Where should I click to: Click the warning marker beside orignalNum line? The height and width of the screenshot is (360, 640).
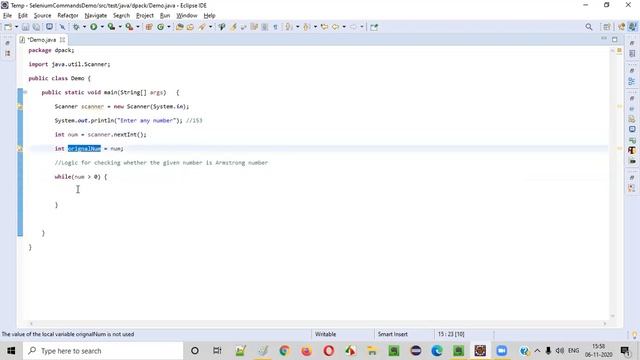click(x=20, y=149)
